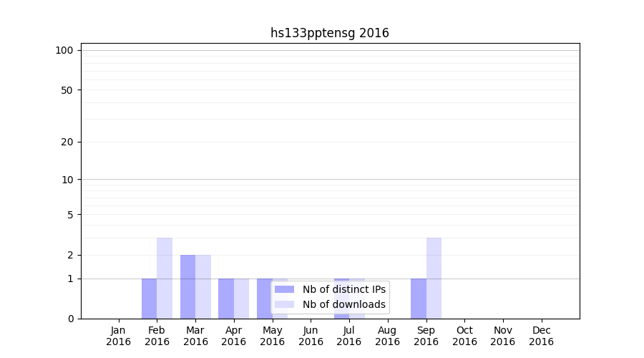Click the Jan 2016 x-axis label
This screenshot has height=358, width=644.
[119, 336]
